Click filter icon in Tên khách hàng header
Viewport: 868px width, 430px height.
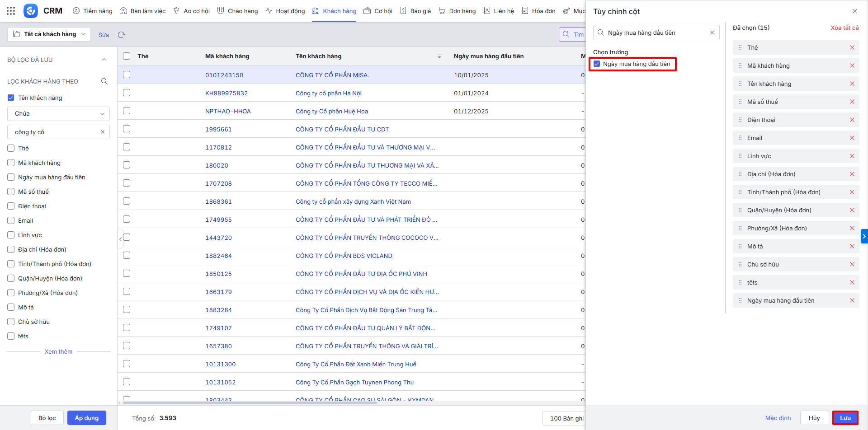[439, 56]
